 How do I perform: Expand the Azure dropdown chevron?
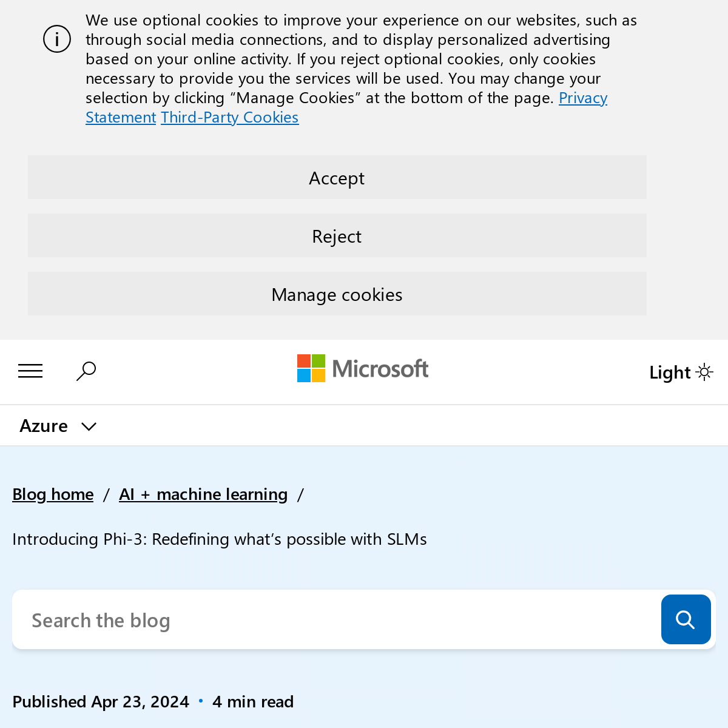click(x=89, y=426)
